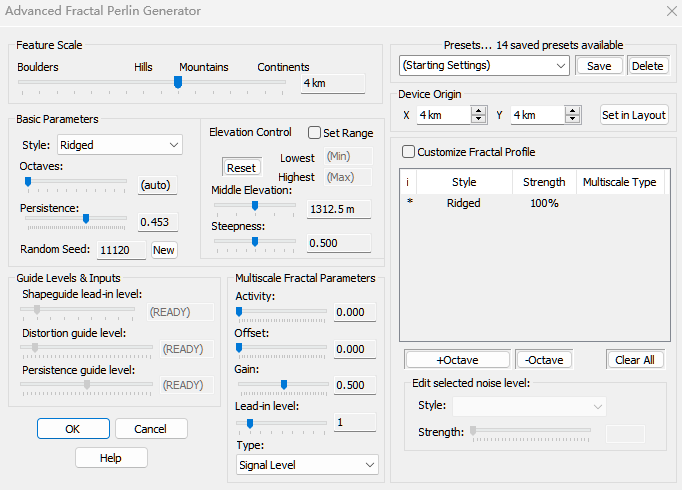This screenshot has width=682, height=490.
Task: Add an octave with +Octave
Action: point(457,359)
